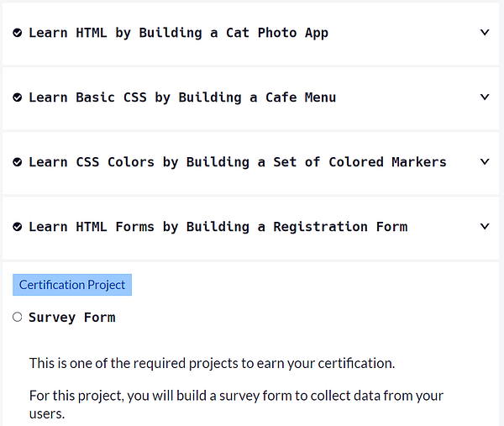
Task: Click the Learn HTML Forms Registration Form title
Action: click(218, 227)
